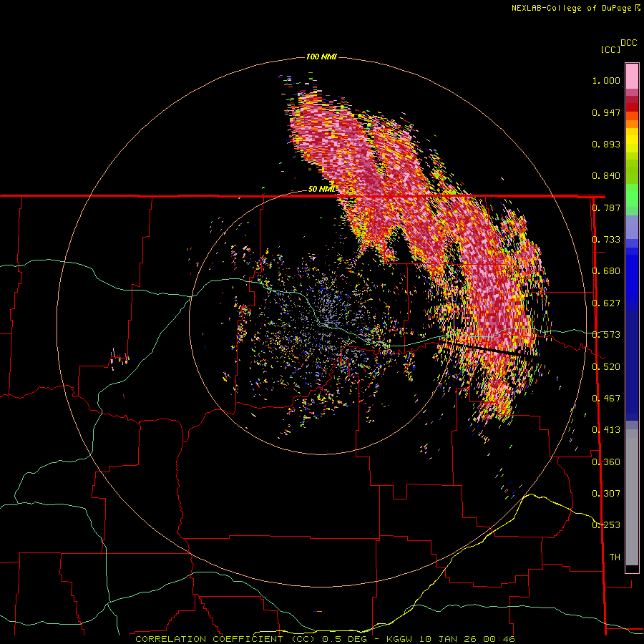Click the 0.627 legend value

click(x=606, y=303)
